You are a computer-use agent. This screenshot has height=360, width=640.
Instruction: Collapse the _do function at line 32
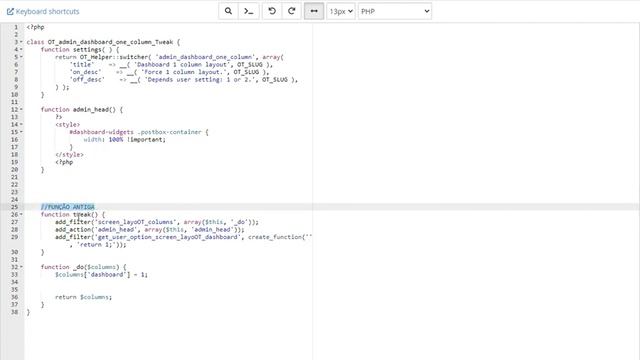21,267
